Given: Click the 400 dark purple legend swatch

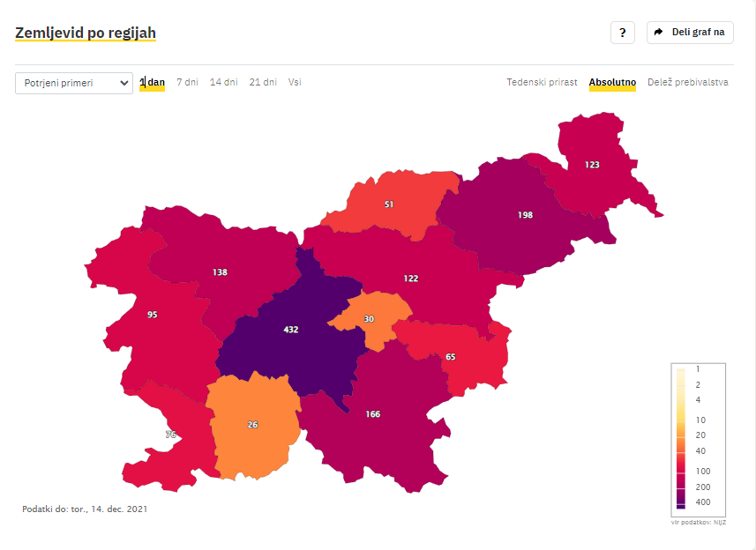Looking at the screenshot, I should [681, 502].
